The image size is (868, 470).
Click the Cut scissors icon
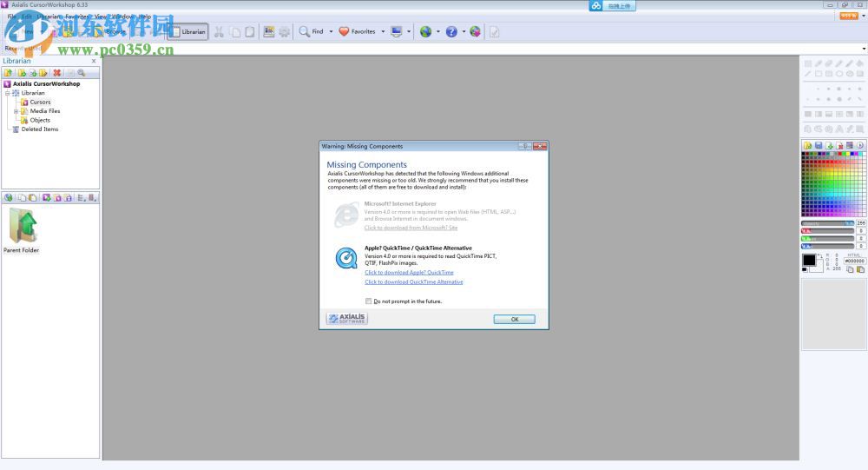(x=220, y=31)
